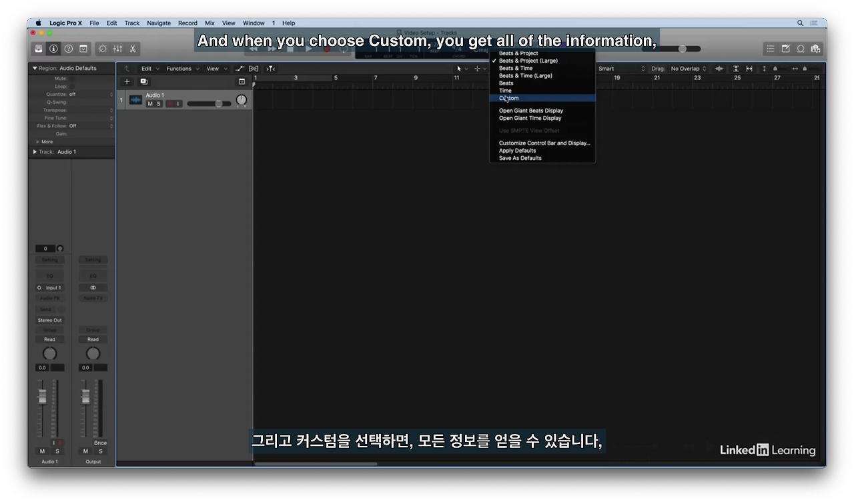Open the Editors scissors button
This screenshot has height=504, width=854.
click(x=133, y=49)
